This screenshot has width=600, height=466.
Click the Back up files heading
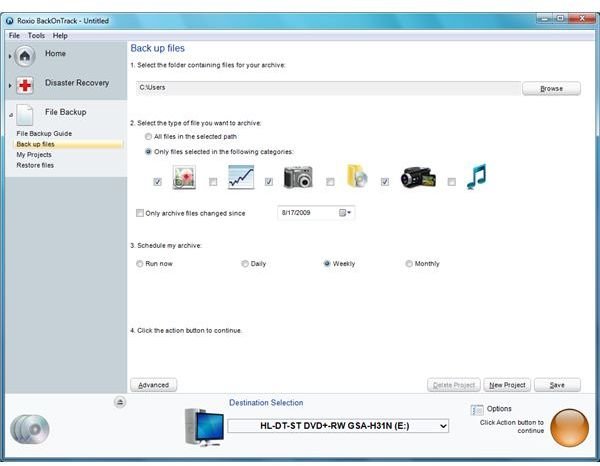point(157,48)
